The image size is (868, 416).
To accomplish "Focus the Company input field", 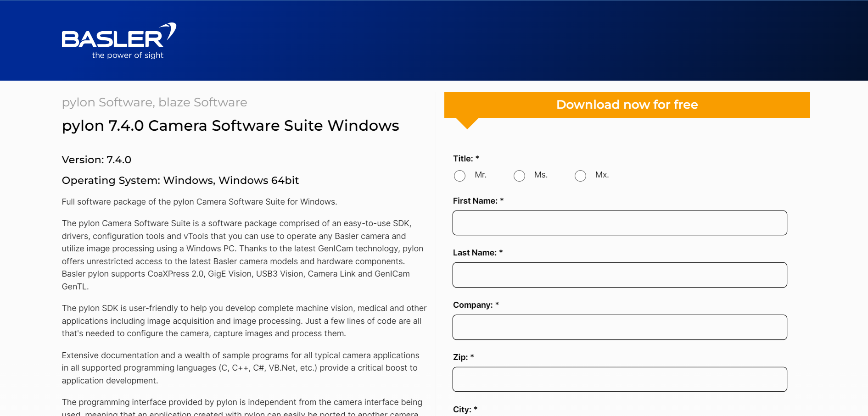I will point(620,327).
